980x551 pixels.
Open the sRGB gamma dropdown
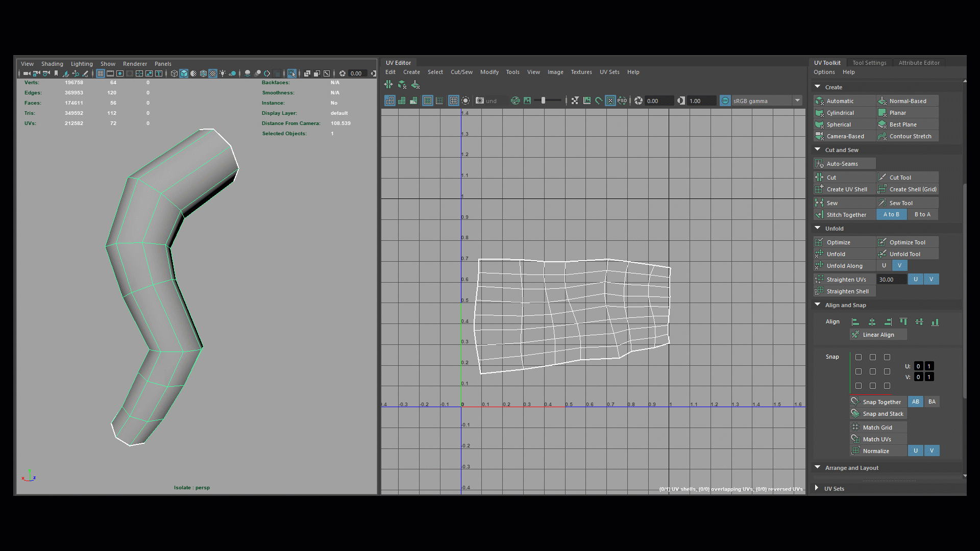coord(798,101)
